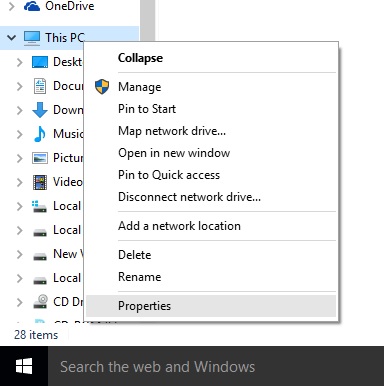Click the Desktop folder icon
The image size is (384, 386).
tap(40, 62)
